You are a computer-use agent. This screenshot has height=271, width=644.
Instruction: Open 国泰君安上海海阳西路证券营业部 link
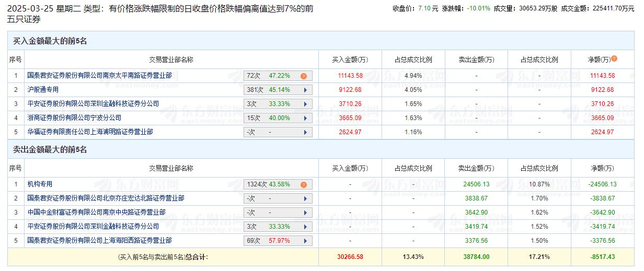tap(99, 241)
